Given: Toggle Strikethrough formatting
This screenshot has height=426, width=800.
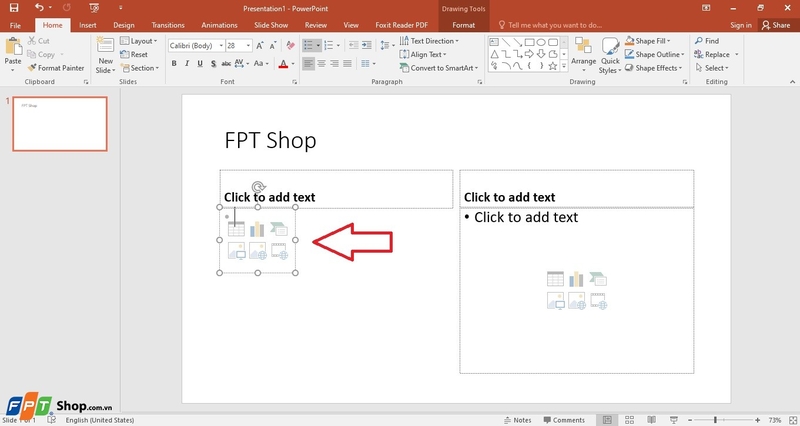Looking at the screenshot, I should (226, 64).
